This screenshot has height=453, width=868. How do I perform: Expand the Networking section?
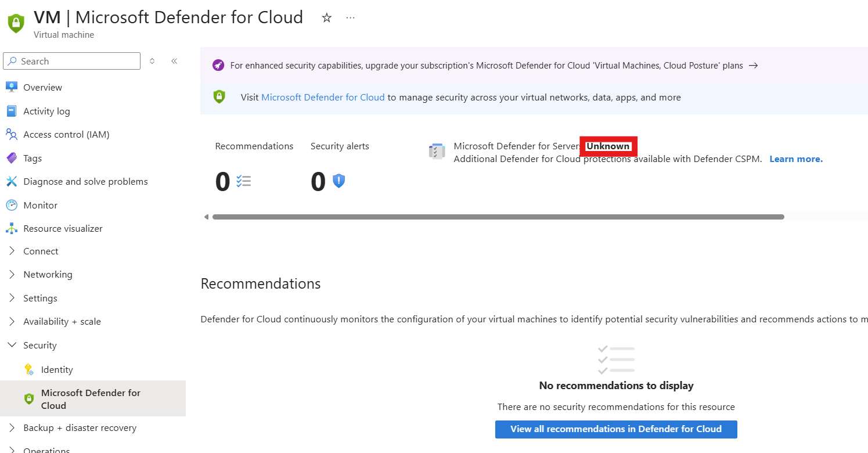click(12, 274)
